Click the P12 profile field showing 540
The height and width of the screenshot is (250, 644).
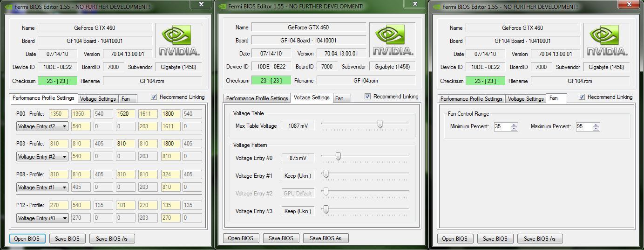(x=81, y=205)
